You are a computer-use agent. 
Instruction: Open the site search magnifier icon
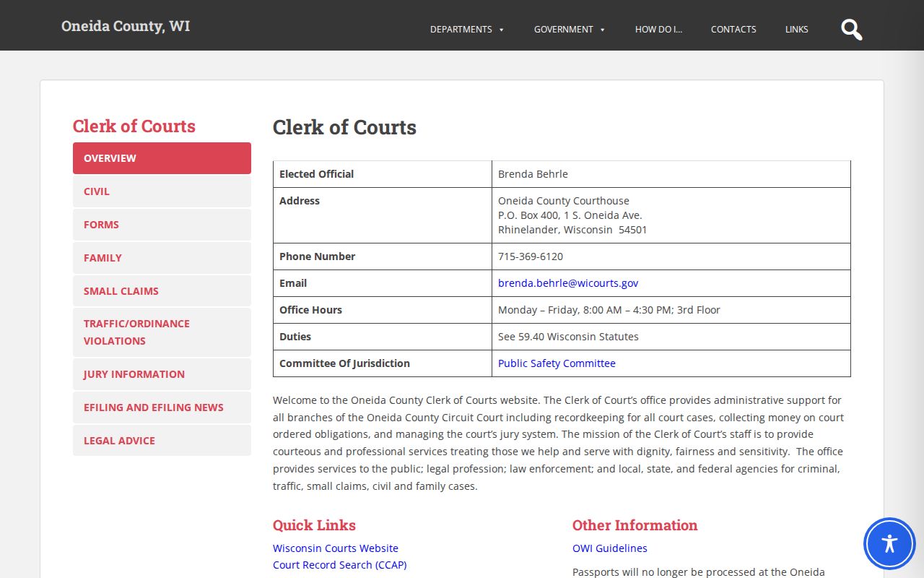tap(852, 30)
